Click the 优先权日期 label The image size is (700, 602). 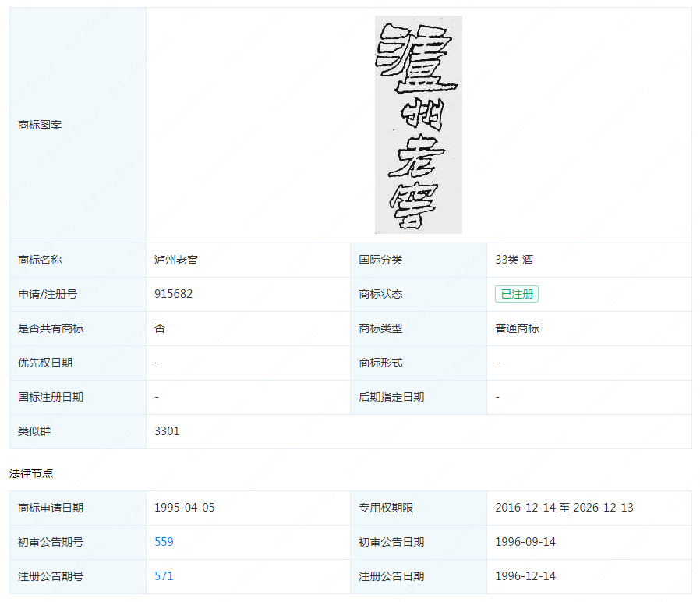pyautogui.click(x=45, y=363)
